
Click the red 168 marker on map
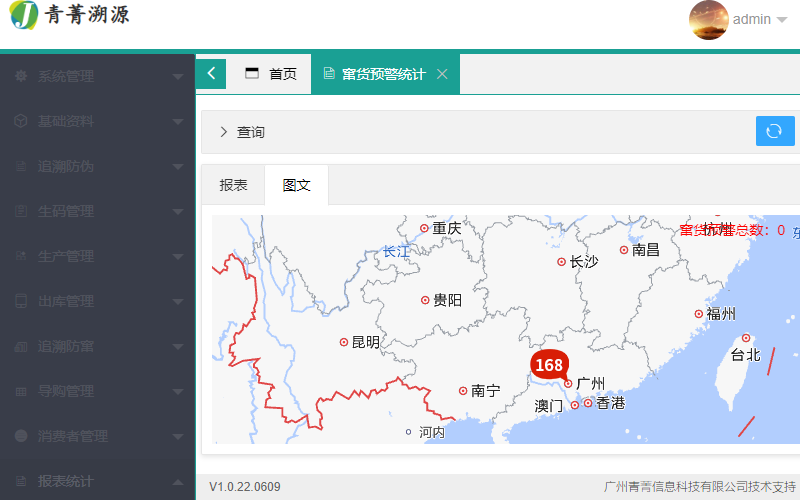tap(548, 366)
